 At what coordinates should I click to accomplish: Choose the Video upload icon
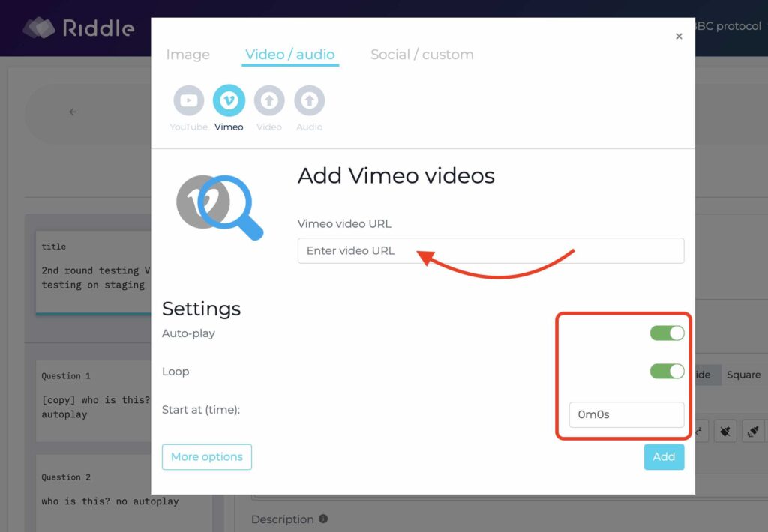[269, 101]
